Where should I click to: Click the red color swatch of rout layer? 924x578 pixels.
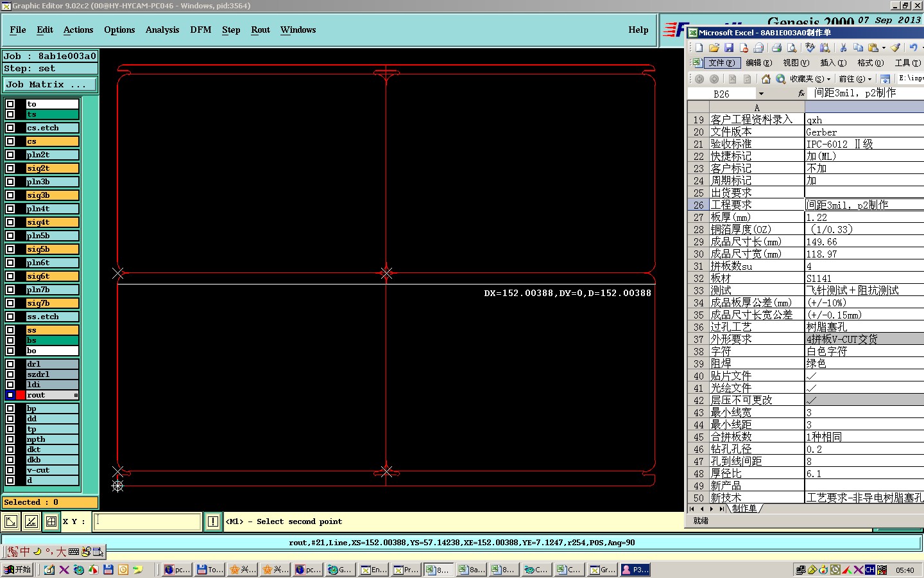[x=21, y=395]
